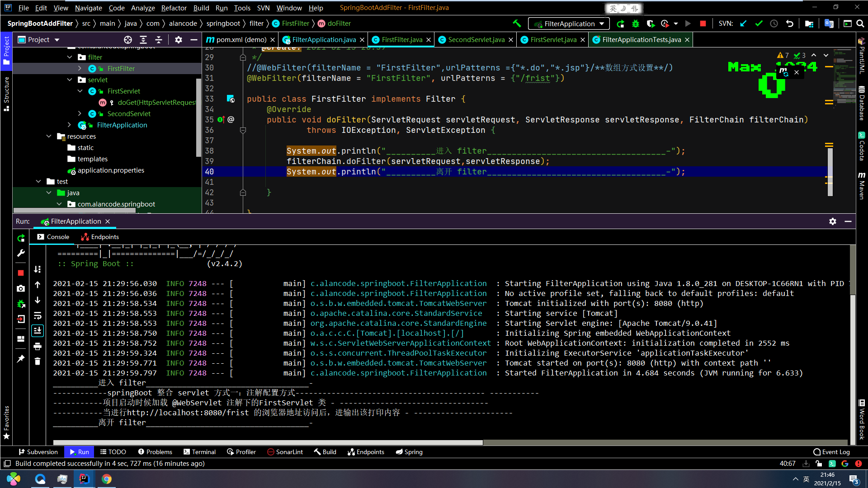This screenshot has width=868, height=488.
Task: Click the console horizontal scrollbar
Action: [268, 443]
